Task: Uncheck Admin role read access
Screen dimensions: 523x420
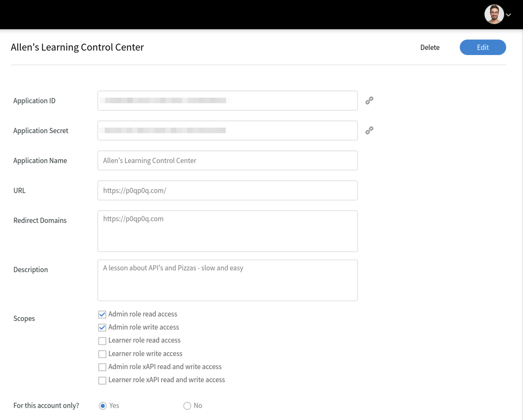Action: (x=102, y=314)
